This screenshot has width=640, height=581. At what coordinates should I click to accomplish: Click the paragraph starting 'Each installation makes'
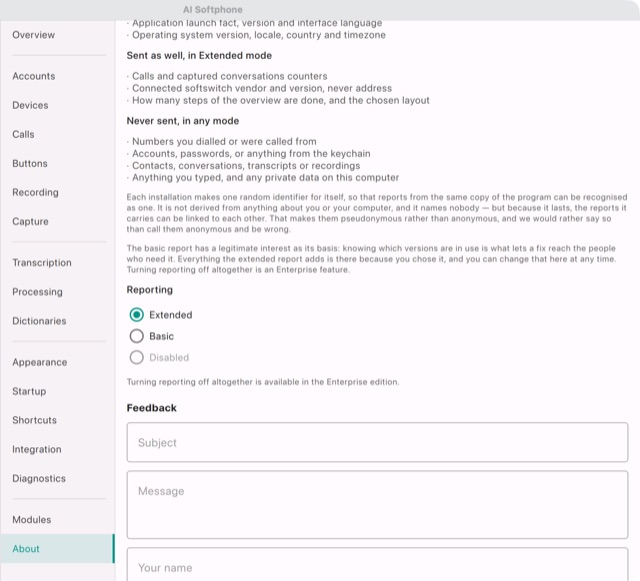pyautogui.click(x=377, y=213)
